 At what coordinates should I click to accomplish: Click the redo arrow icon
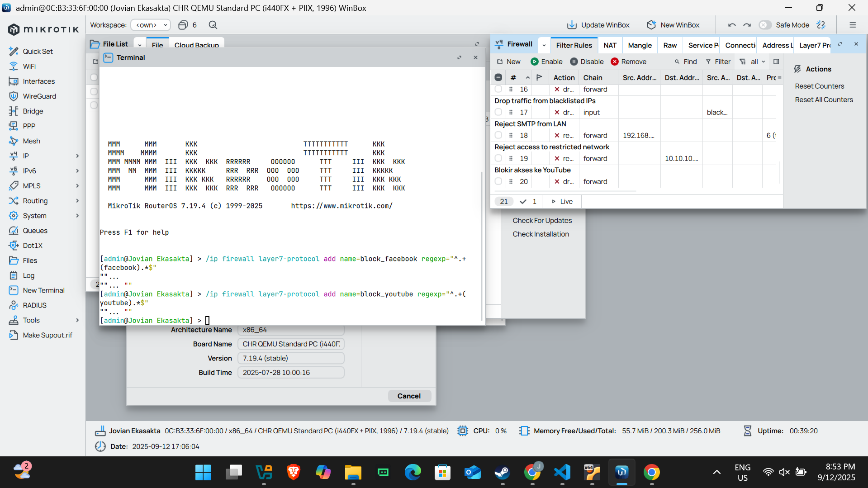747,25
